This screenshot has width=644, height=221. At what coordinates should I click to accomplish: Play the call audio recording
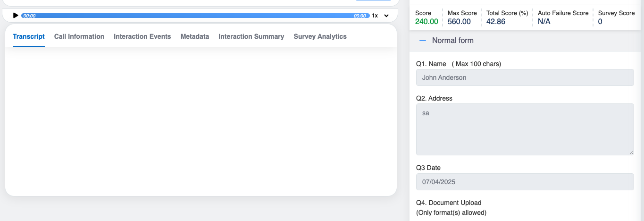pyautogui.click(x=16, y=16)
